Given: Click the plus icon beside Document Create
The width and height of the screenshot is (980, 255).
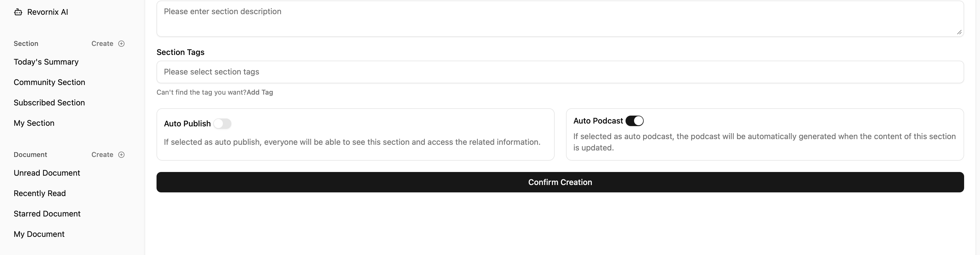Looking at the screenshot, I should point(121,155).
